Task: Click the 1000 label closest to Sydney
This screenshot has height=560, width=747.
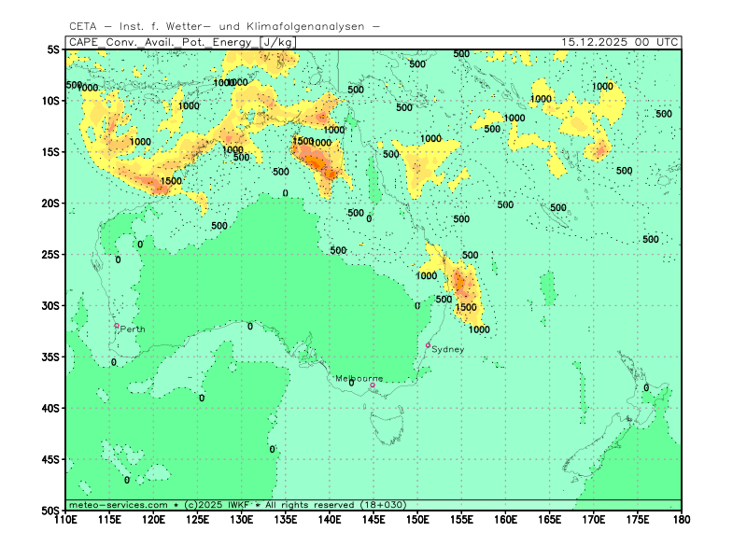Action: [x=479, y=329]
